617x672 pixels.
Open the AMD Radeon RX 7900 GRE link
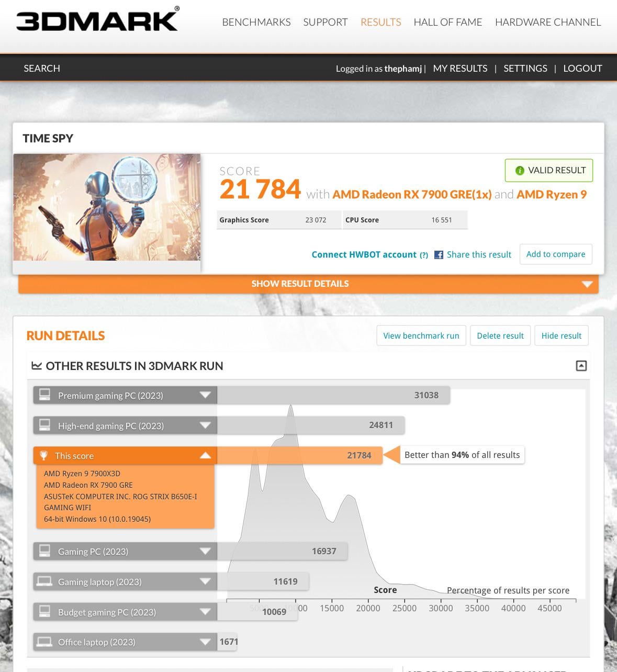click(x=412, y=195)
